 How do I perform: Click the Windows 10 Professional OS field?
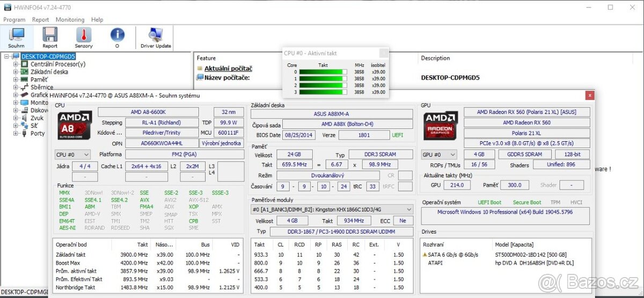tap(505, 215)
